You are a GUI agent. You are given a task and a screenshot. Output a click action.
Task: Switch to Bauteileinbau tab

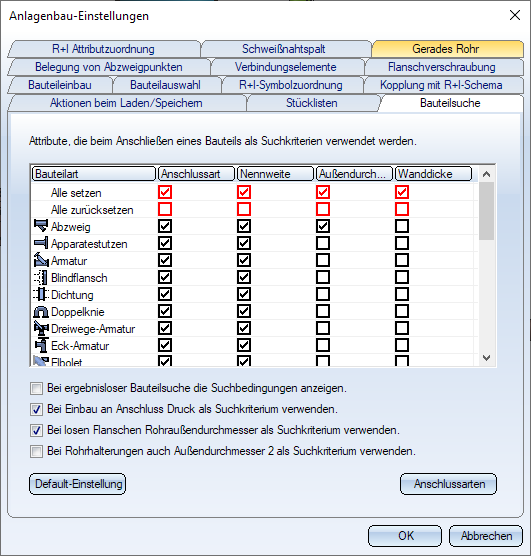[60, 85]
